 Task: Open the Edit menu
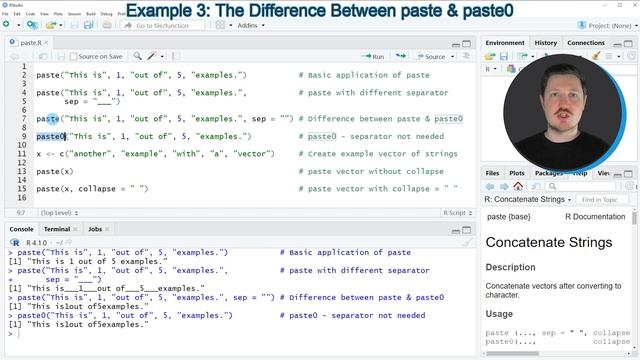17,14
